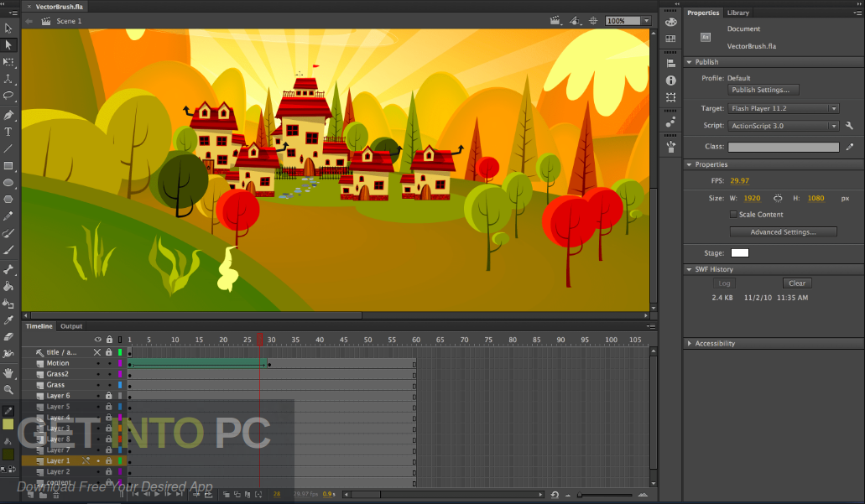Open the Info panel icon

coord(671,81)
